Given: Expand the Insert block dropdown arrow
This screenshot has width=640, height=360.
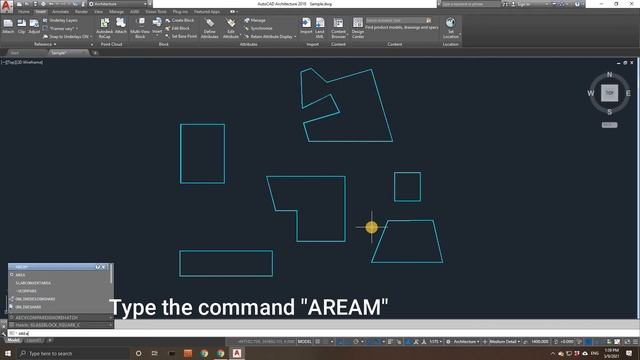Looking at the screenshot, I should click(x=157, y=36).
